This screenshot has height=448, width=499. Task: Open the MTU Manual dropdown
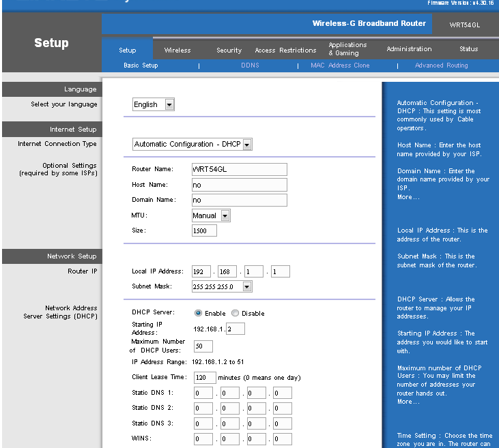211,215
